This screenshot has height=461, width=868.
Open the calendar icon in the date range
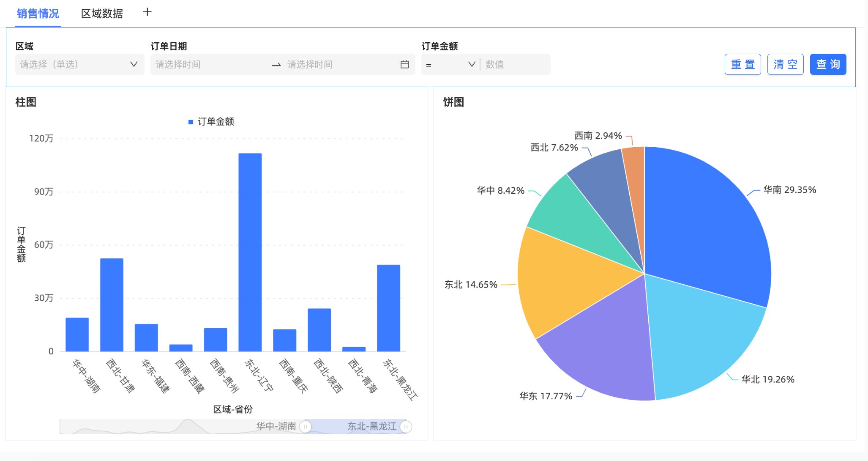[404, 64]
